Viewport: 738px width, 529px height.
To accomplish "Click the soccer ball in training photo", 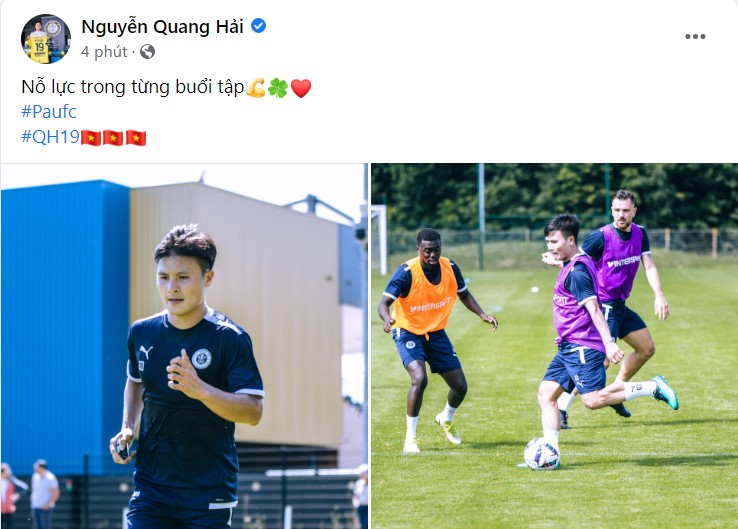I will click(542, 454).
